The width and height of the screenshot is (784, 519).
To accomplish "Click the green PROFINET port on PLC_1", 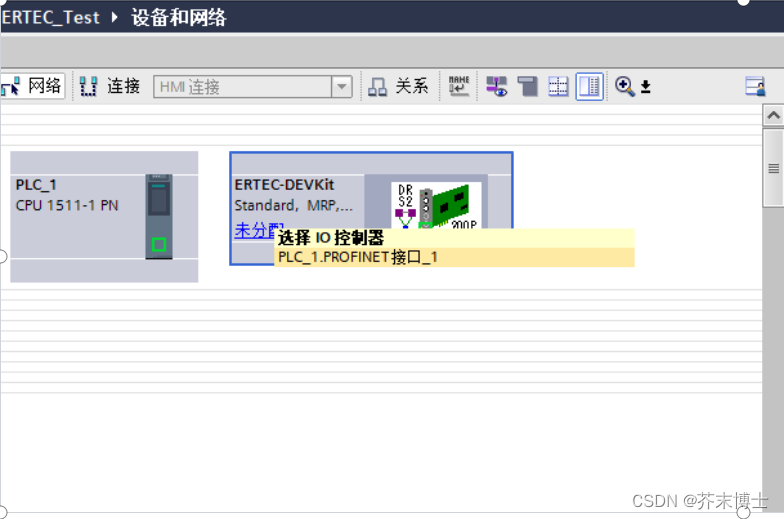I will 159,244.
